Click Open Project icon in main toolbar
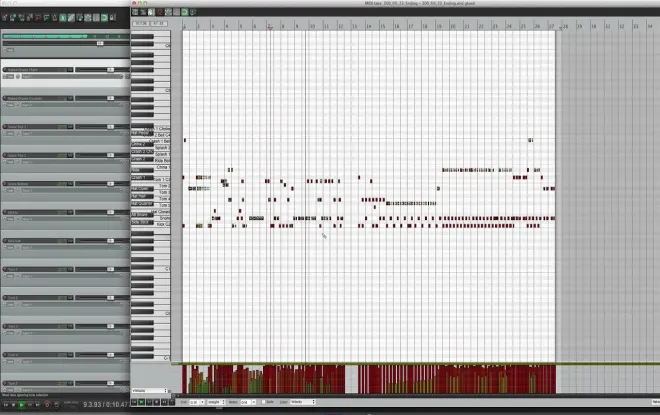Image resolution: width=660 pixels, height=415 pixels. pos(12,18)
